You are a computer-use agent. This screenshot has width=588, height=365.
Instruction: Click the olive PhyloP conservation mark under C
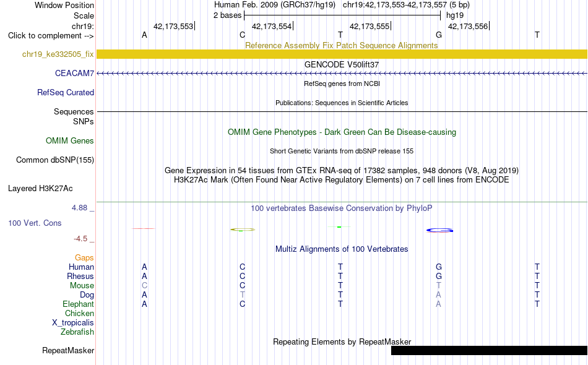pos(242,230)
